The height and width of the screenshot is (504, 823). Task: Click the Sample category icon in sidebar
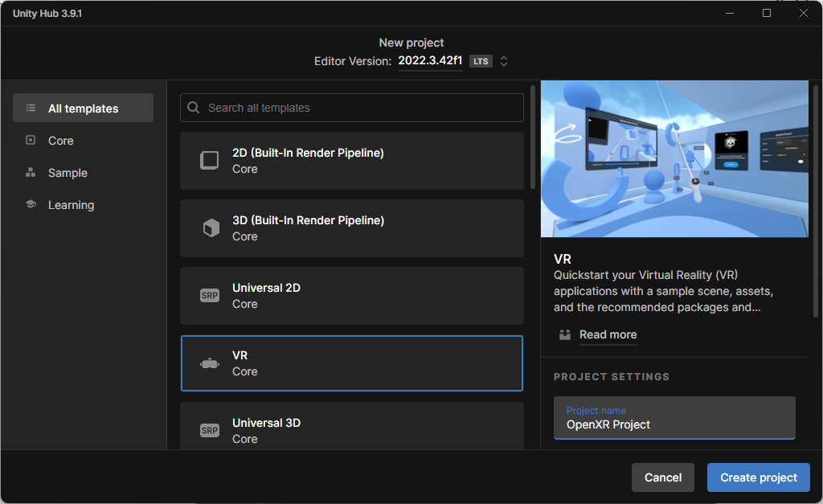pos(31,173)
